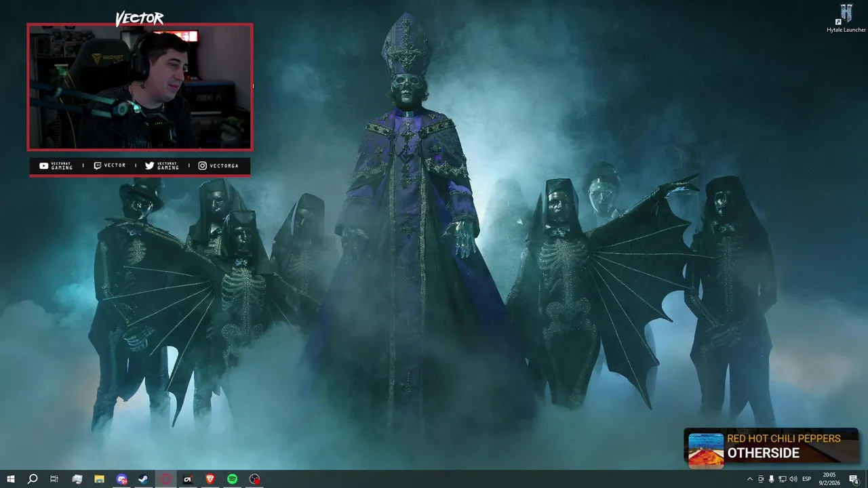Image resolution: width=868 pixels, height=488 pixels.
Task: Open the notification center with 4 alerts
Action: (855, 479)
